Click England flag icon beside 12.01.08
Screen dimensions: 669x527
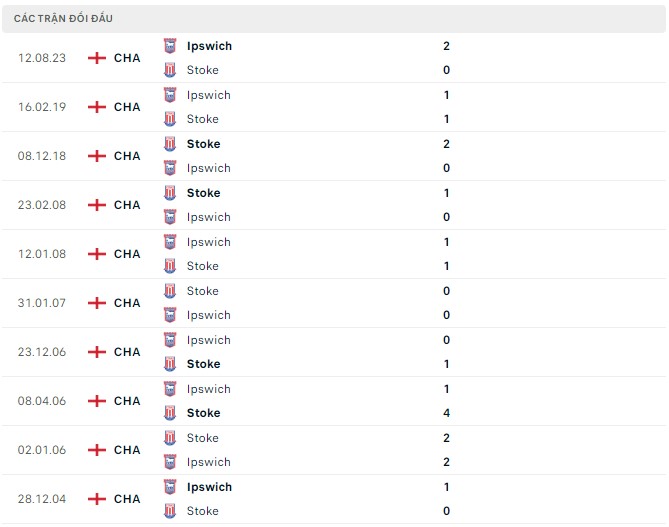97,254
